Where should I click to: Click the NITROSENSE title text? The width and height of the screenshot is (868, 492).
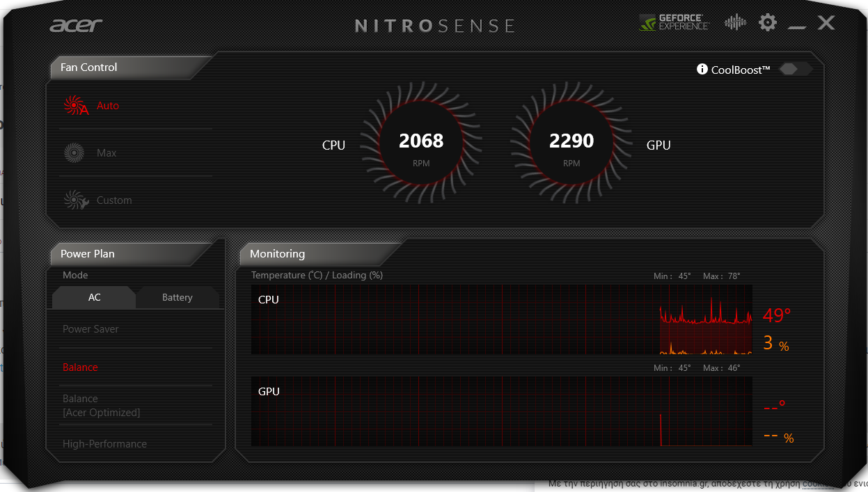coord(435,26)
